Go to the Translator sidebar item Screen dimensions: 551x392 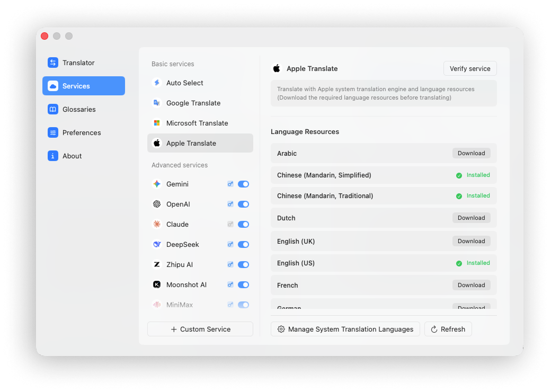click(x=84, y=63)
